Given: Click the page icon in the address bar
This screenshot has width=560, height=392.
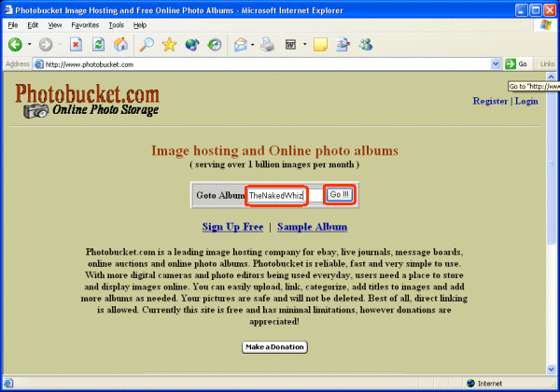Looking at the screenshot, I should pyautogui.click(x=38, y=64).
